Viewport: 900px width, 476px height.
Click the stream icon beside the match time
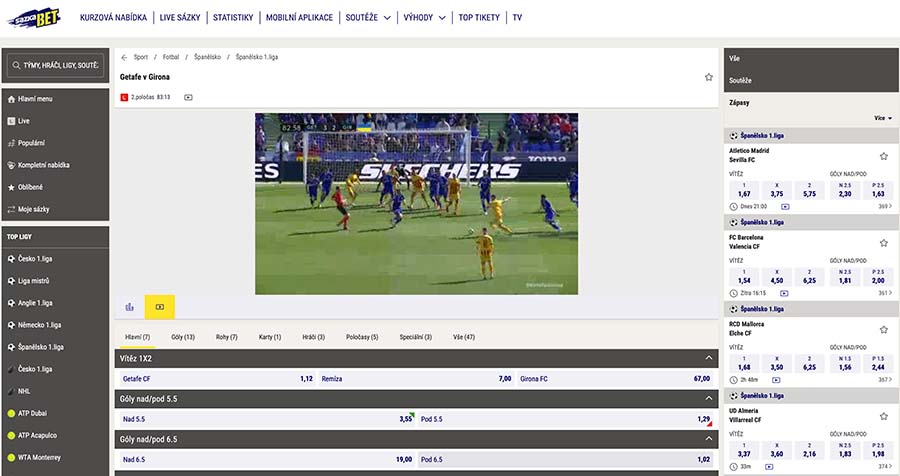[188, 97]
